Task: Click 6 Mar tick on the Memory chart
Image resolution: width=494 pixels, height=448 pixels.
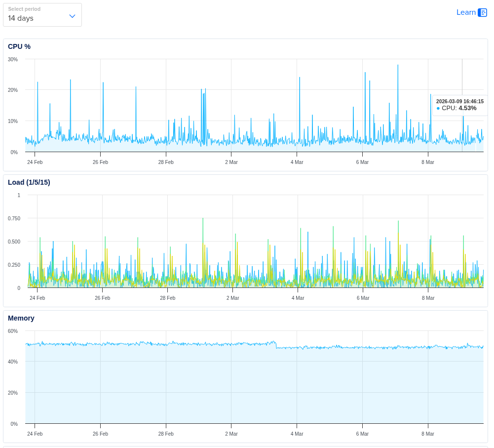Action: tap(362, 434)
